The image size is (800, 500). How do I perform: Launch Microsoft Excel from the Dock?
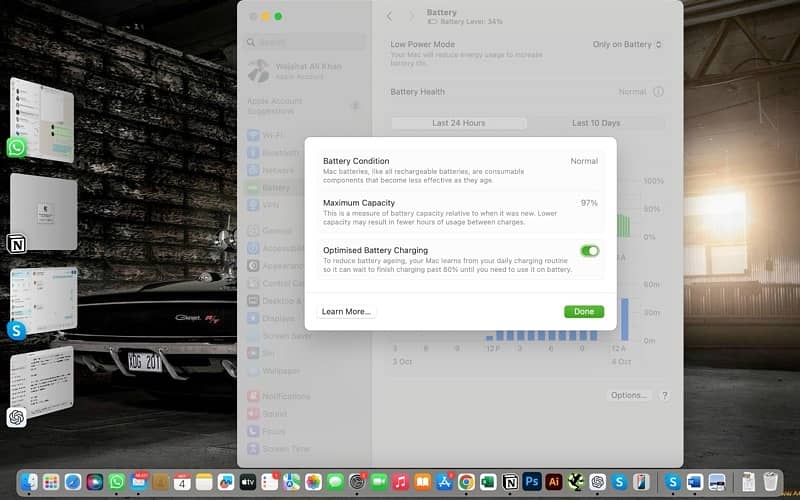click(488, 481)
